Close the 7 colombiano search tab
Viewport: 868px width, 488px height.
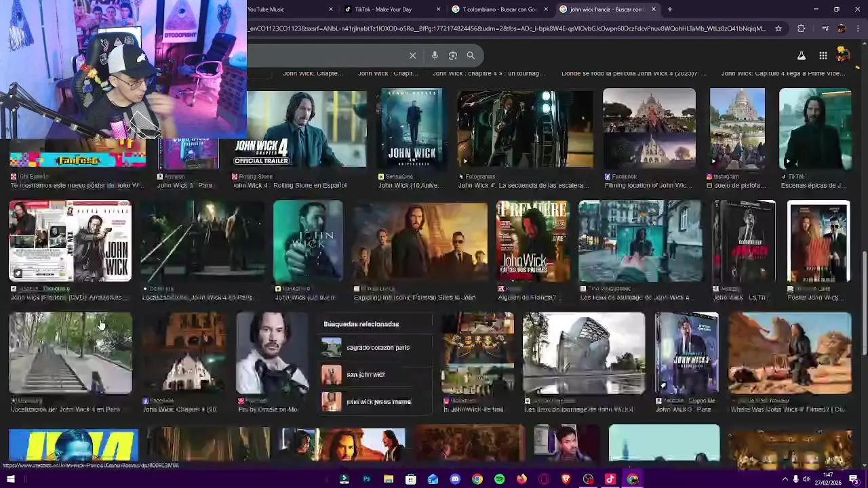(546, 9)
